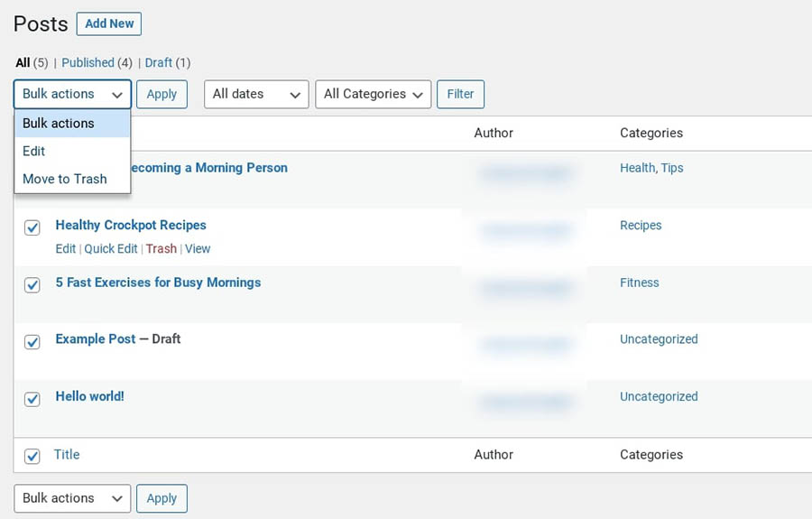Expand the All dates filter dropdown
This screenshot has height=519, width=812.
pyautogui.click(x=256, y=94)
